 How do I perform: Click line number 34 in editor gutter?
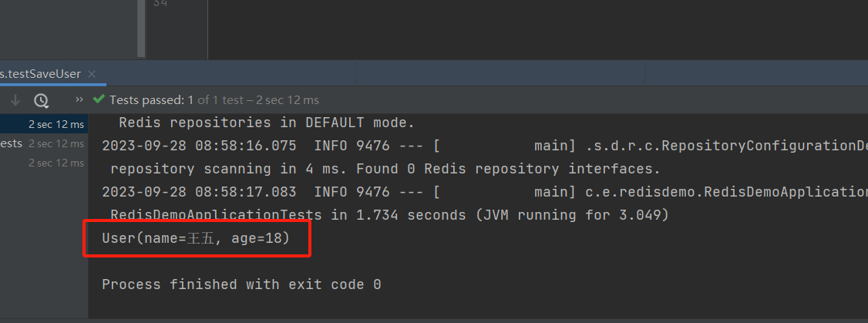point(160,5)
